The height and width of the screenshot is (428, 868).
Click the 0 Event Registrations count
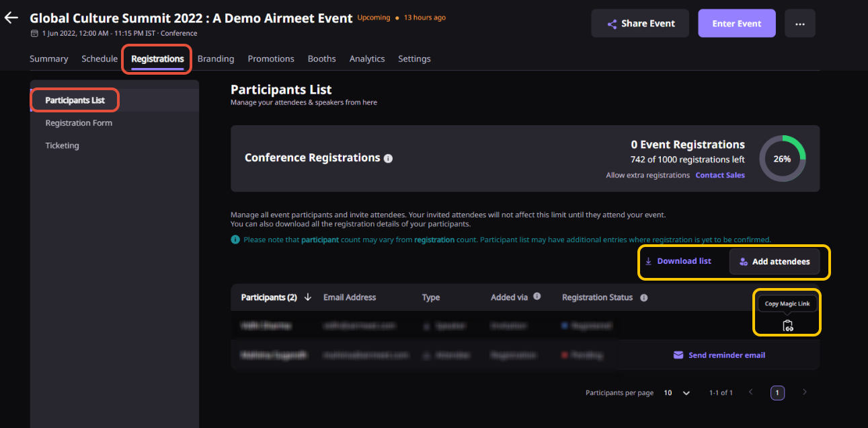tap(688, 145)
